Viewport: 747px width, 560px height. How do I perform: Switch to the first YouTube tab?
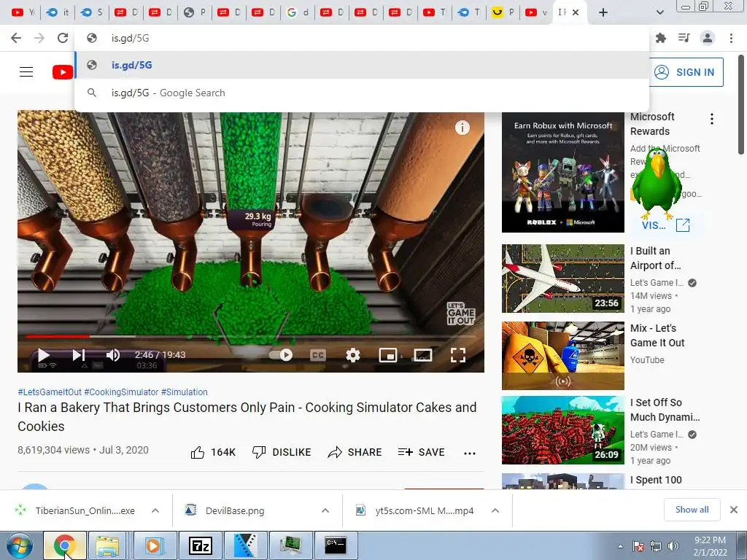coord(23,12)
